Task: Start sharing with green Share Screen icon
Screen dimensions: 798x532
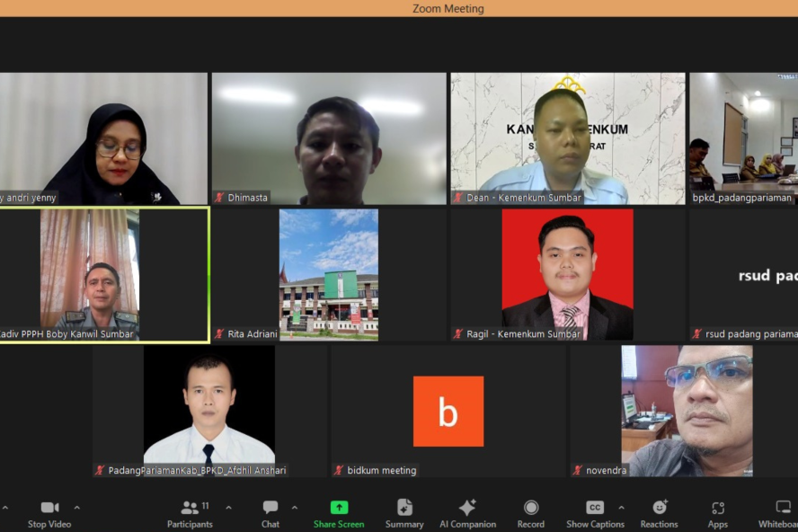Action: pos(339,508)
